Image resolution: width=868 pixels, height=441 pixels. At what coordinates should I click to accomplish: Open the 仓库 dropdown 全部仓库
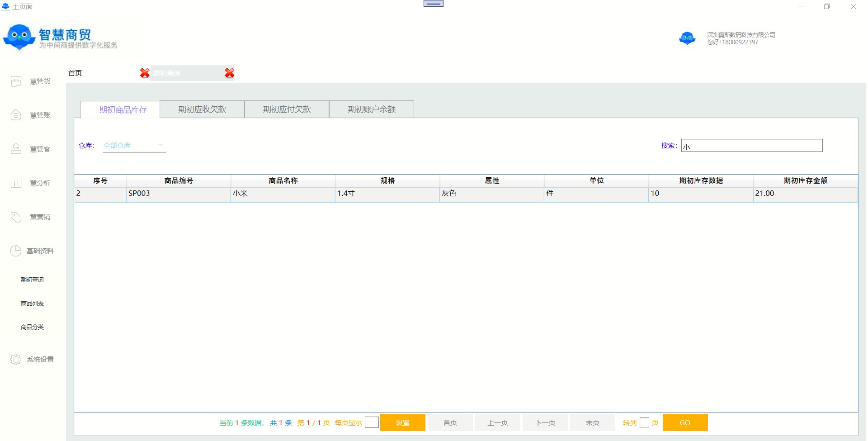coord(134,145)
